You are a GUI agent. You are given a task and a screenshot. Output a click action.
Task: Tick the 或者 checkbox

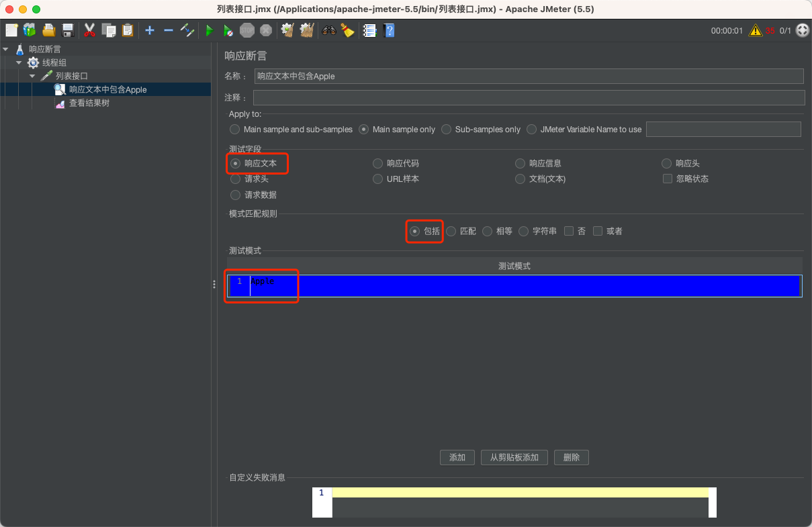coord(598,231)
